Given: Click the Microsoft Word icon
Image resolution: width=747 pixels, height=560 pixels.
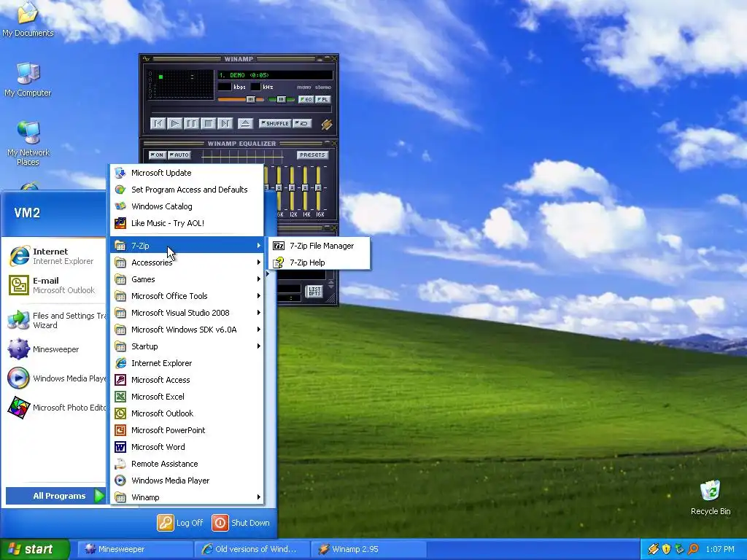Looking at the screenshot, I should point(120,447).
